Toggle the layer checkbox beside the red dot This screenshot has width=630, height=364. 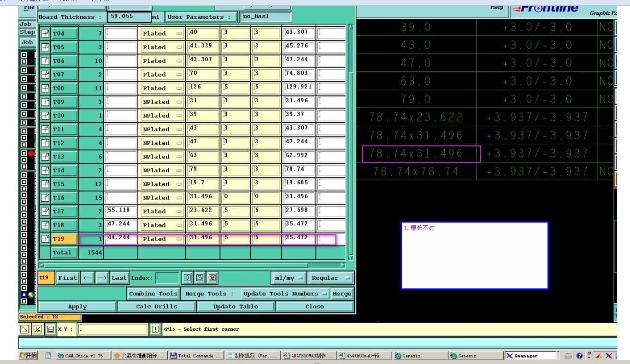pyautogui.click(x=24, y=153)
